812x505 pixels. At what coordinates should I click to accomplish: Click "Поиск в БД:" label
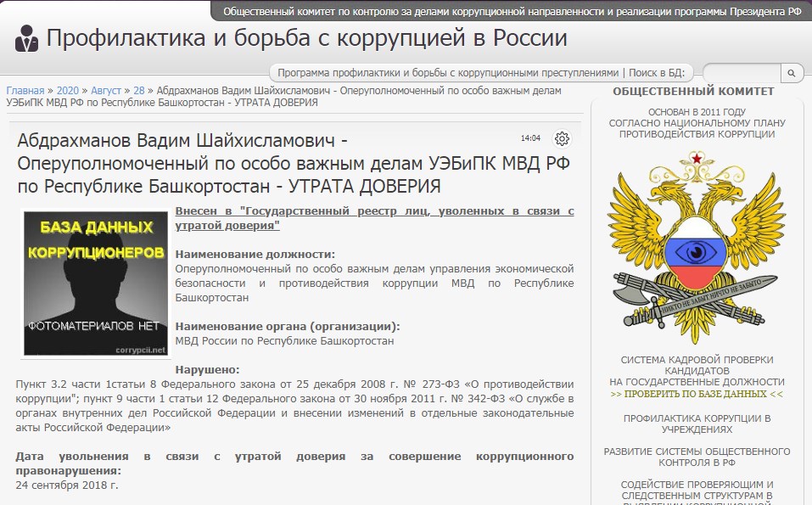pos(657,73)
